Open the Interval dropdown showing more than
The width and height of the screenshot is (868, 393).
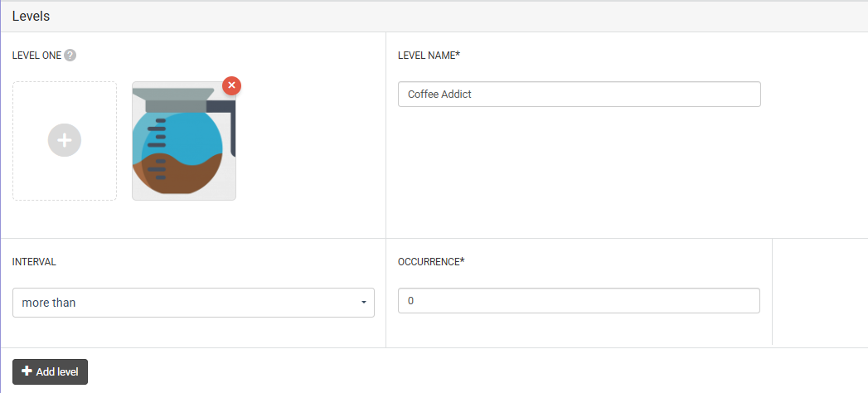tap(193, 303)
